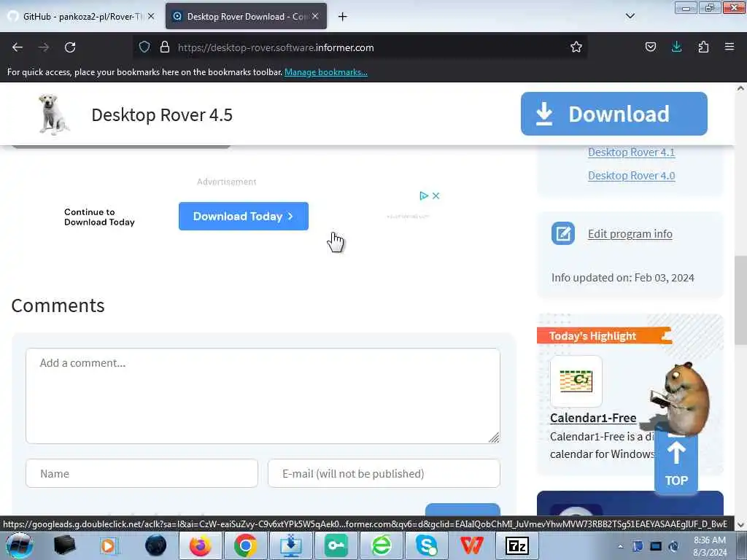Open the Firefox application menu
The image size is (747, 560).
729,47
